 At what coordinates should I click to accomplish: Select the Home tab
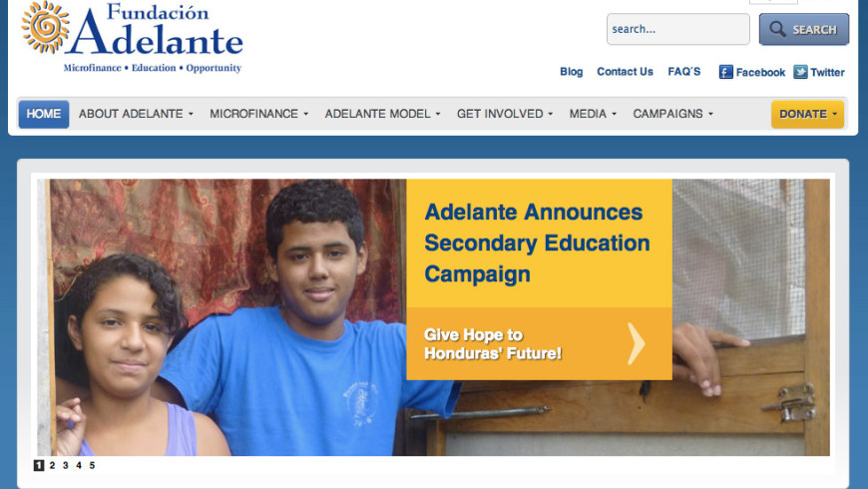pos(44,114)
